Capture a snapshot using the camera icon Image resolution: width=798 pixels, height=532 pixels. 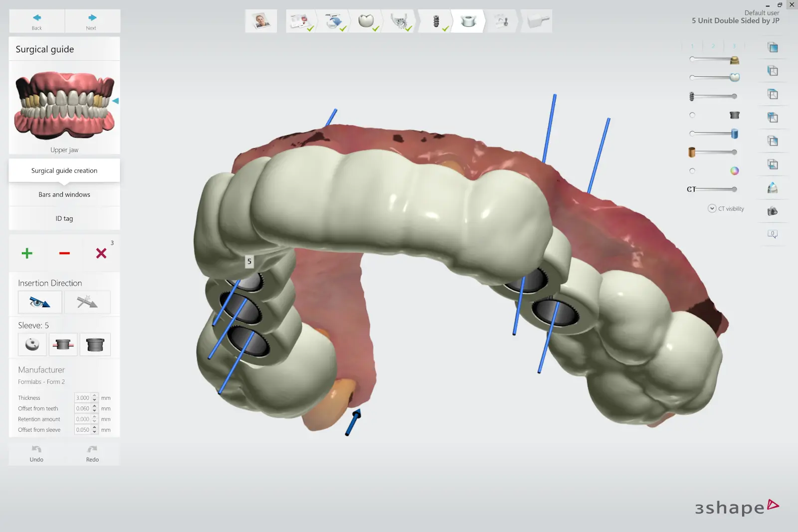773,211
